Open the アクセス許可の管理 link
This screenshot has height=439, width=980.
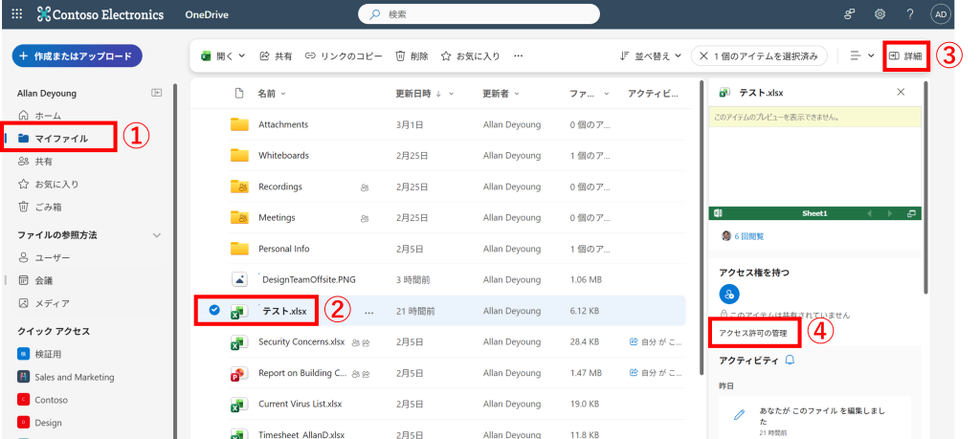point(753,333)
